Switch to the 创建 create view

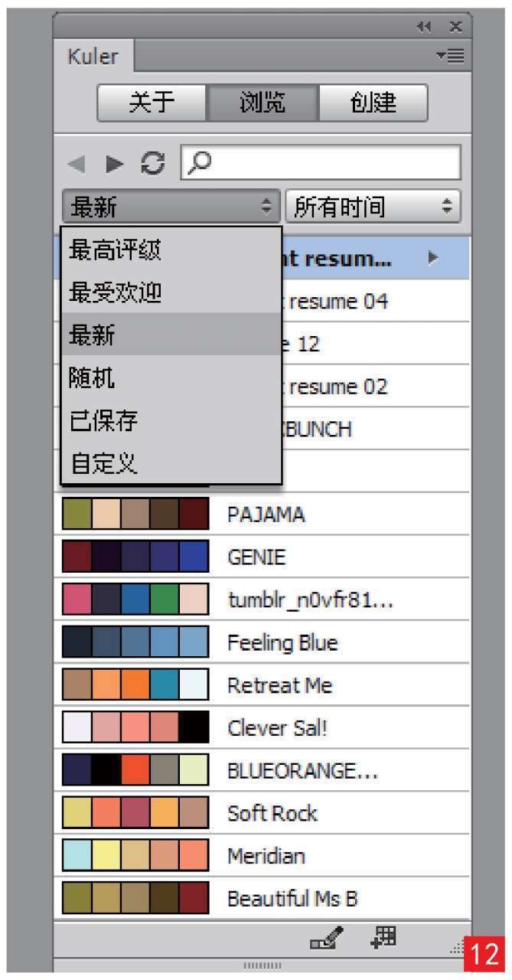click(x=373, y=103)
